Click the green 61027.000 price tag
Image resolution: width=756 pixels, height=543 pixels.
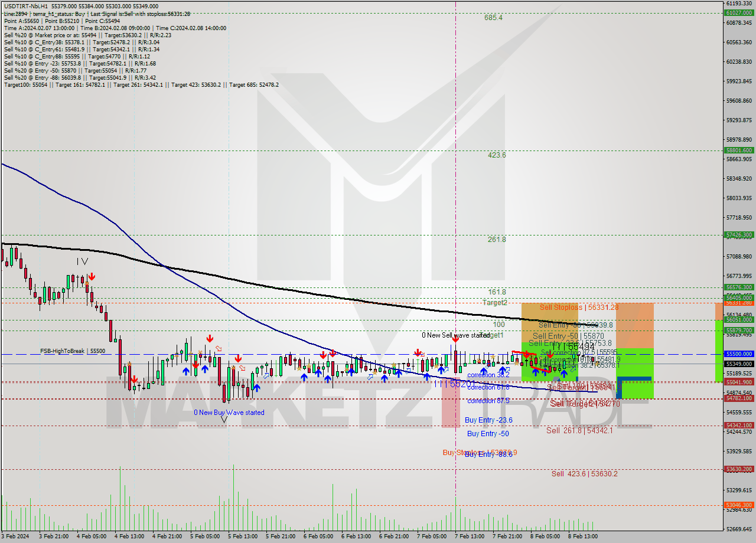pos(739,12)
